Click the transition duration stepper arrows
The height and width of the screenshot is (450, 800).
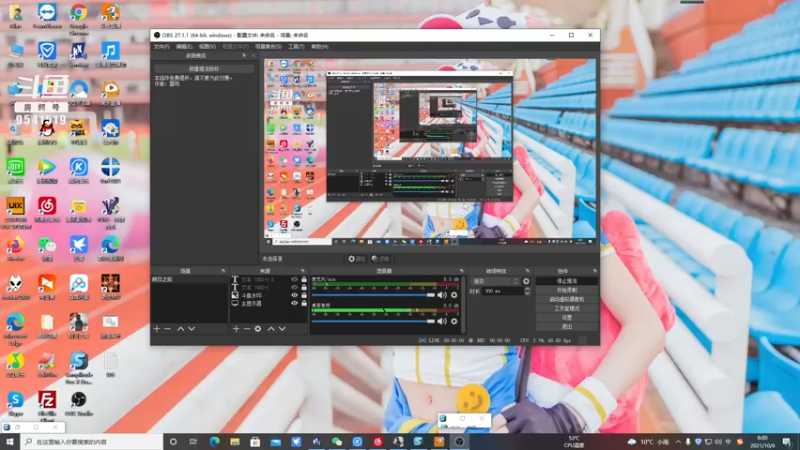tap(527, 291)
